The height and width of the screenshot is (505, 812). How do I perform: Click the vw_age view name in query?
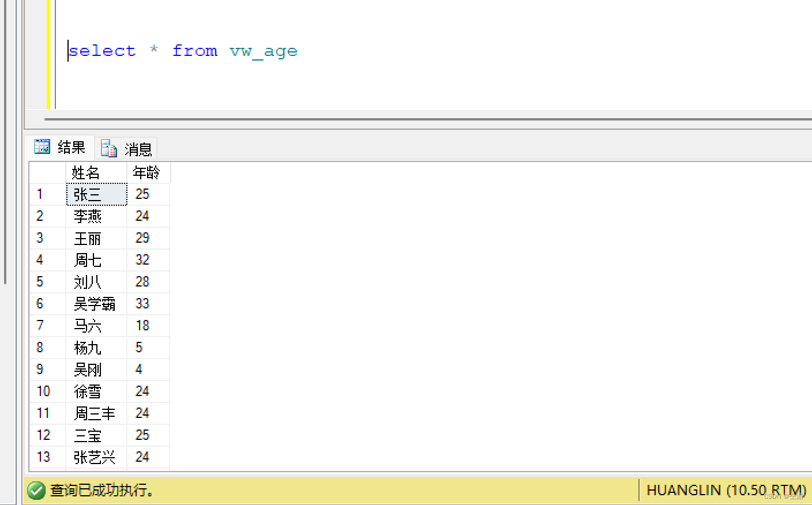click(x=264, y=52)
